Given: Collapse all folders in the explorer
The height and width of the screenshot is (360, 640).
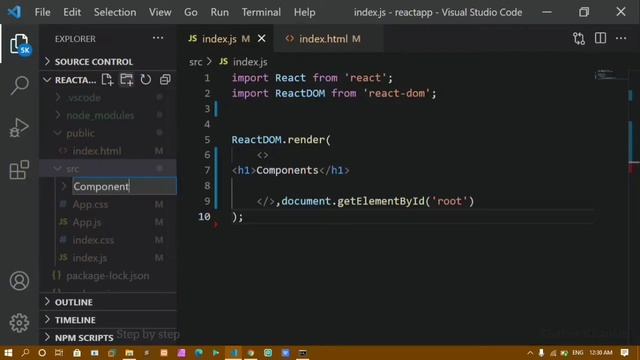Looking at the screenshot, I should pos(165,80).
